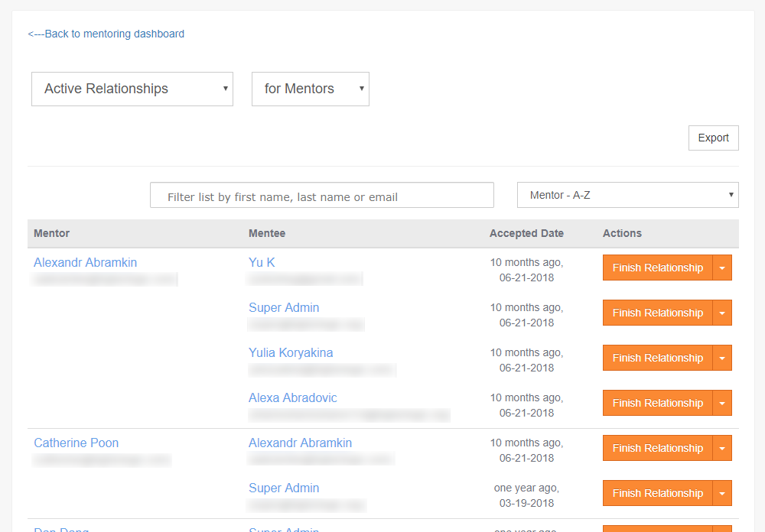The image size is (765, 532).
Task: Expand action caret for Super Admin under Alexandr Abramkin
Action: pyautogui.click(x=722, y=313)
